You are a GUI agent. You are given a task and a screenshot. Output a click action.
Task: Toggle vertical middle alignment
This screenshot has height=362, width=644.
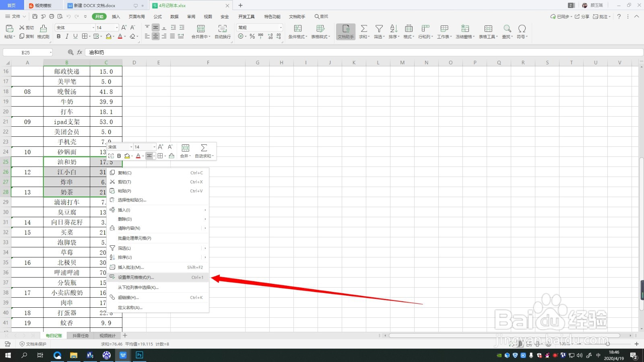[155, 27]
